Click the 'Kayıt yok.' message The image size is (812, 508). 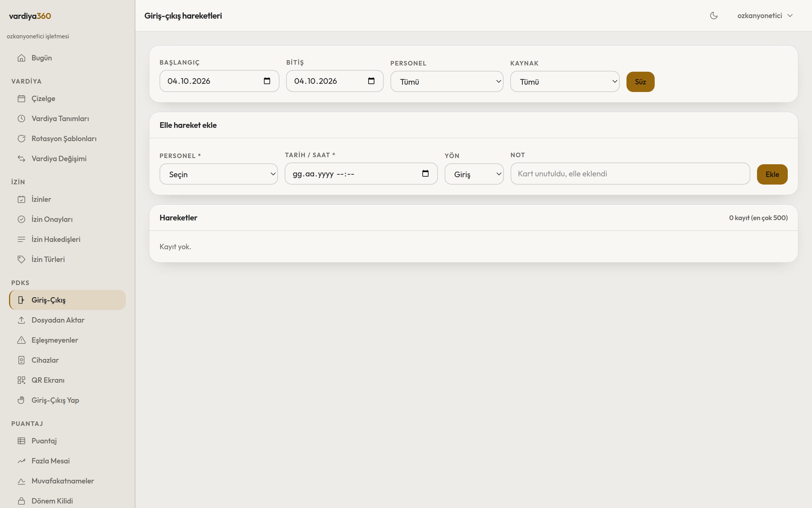[175, 247]
